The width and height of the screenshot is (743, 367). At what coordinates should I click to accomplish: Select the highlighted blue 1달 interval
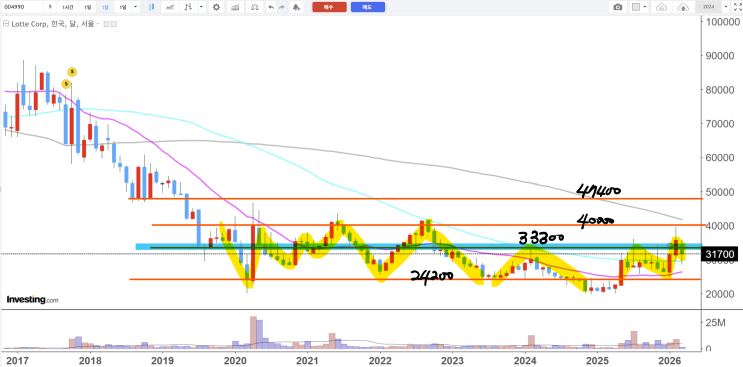click(105, 7)
